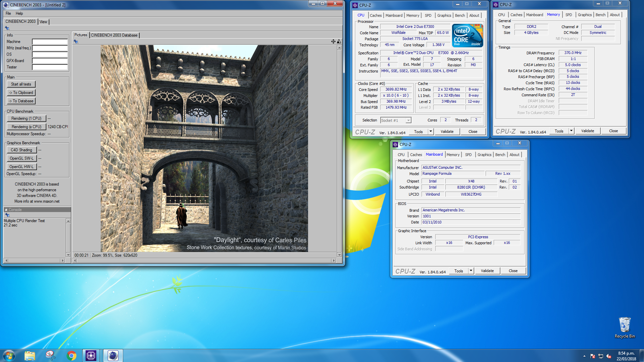The image size is (644, 362).
Task: Click the MHz (real freq.) input field
Action: (50, 48)
